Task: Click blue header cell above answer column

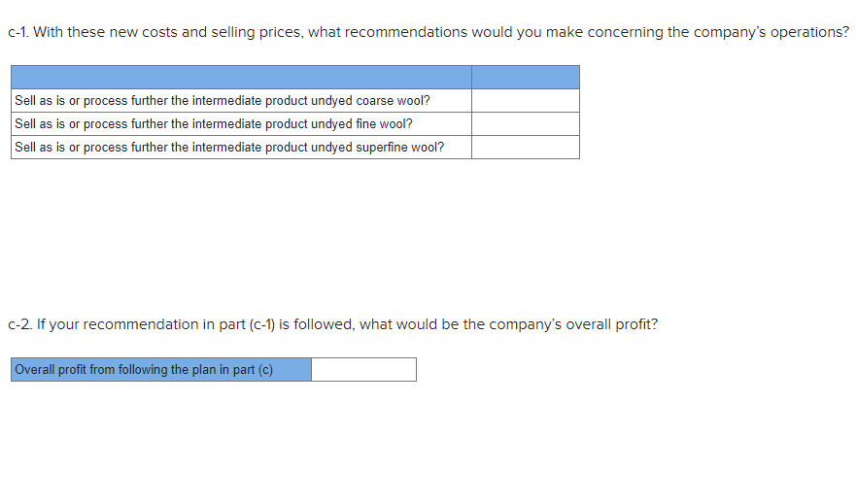Action: click(526, 77)
